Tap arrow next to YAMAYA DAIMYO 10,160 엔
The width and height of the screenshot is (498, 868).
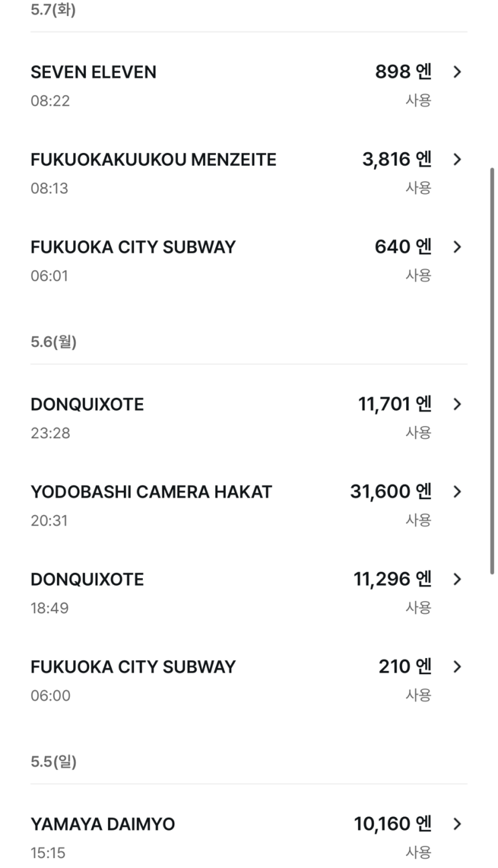[457, 824]
